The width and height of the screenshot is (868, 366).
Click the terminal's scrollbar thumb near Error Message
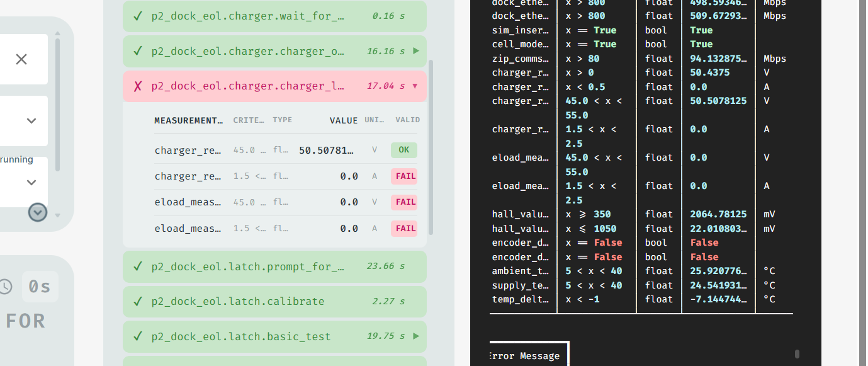(797, 354)
